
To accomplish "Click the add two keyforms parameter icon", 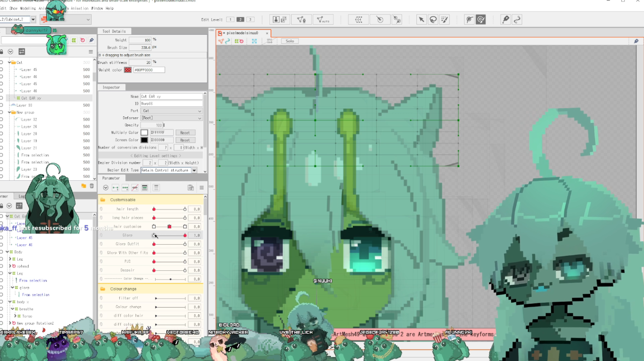I will click(x=115, y=188).
